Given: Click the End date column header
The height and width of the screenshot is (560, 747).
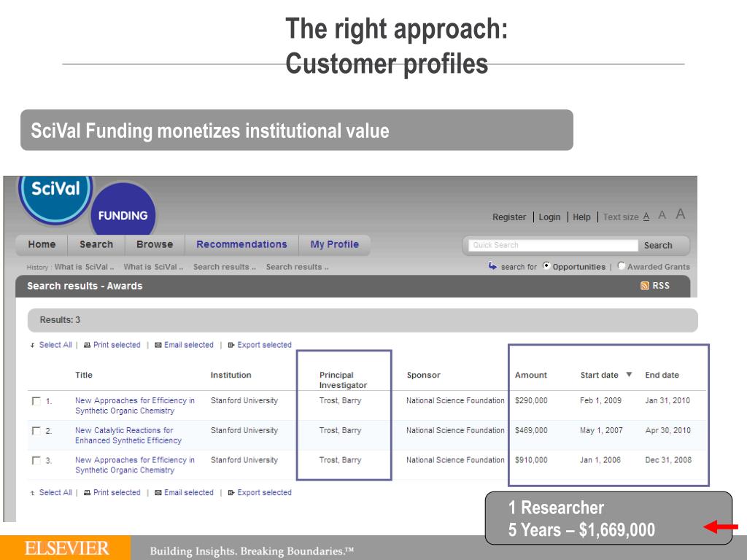Looking at the screenshot, I should [x=662, y=375].
